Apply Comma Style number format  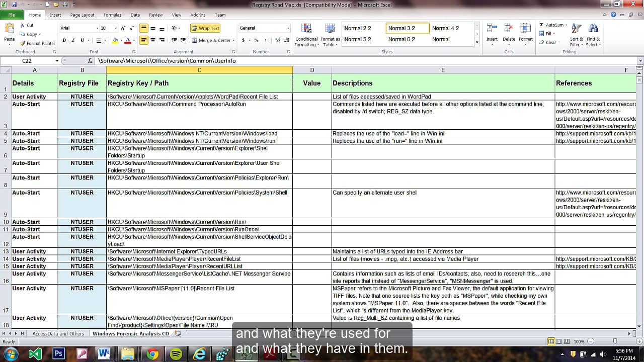click(x=265, y=40)
